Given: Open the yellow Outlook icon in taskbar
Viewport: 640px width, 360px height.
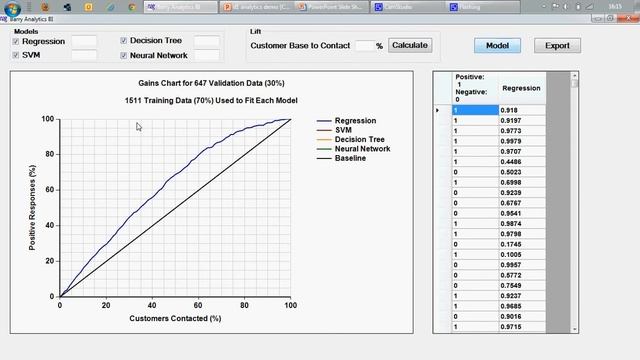Looking at the screenshot, I should 89,7.
